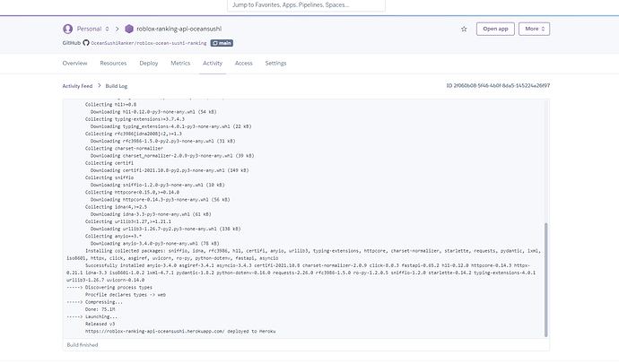Select the roblox-ranking-api-oceansushi app name
The height and width of the screenshot is (364, 619).
(x=179, y=29)
